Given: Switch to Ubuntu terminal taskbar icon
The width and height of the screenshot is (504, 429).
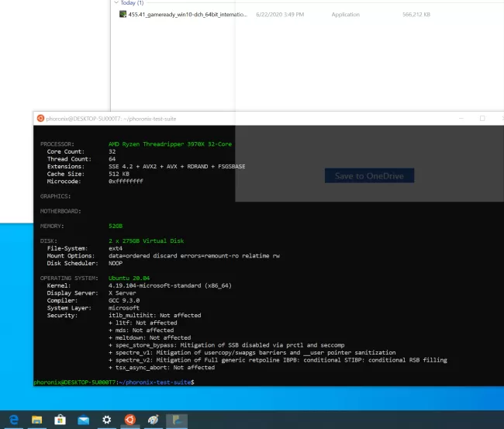Looking at the screenshot, I should [130, 420].
